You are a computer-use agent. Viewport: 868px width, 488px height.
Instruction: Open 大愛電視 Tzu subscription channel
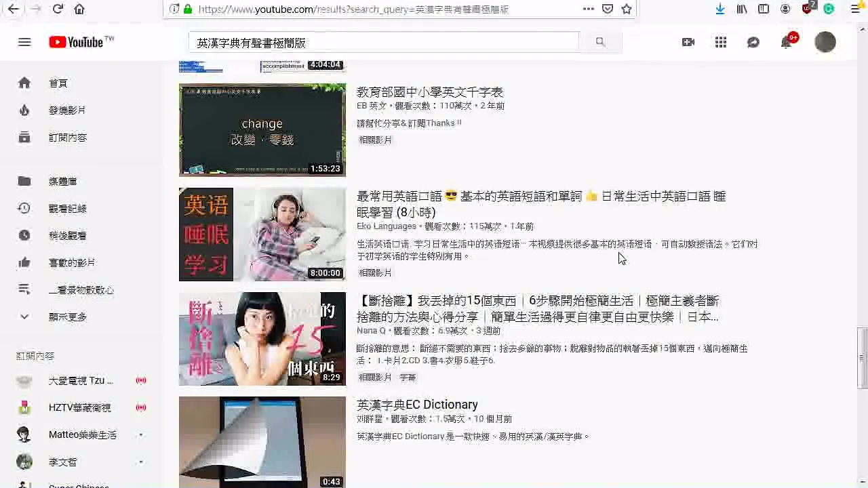pos(81,380)
